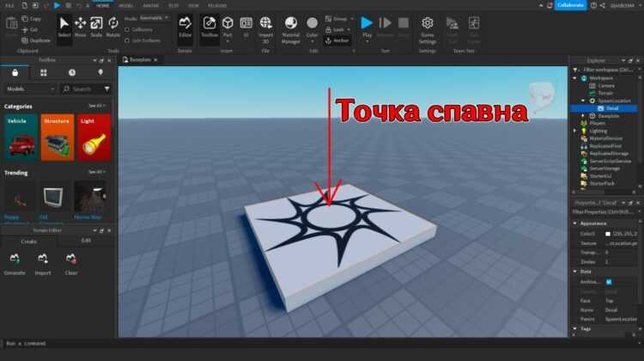Collapse the Data properties section
This screenshot has height=361, width=644.
click(x=575, y=272)
